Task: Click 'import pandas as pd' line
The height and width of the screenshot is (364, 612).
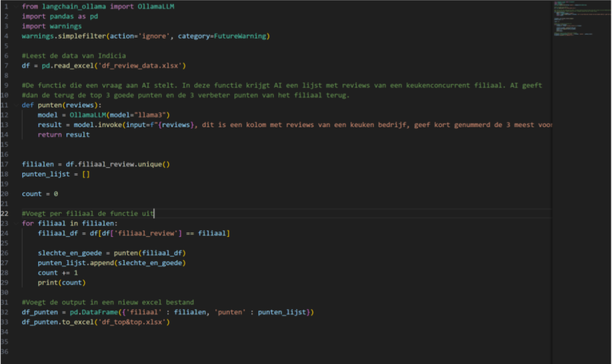Action: (60, 17)
